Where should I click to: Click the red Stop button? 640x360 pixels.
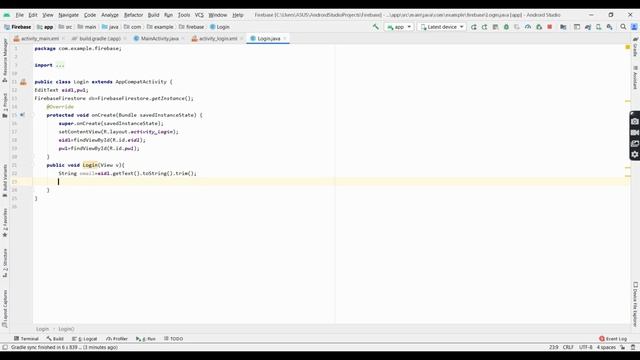[x=550, y=27]
